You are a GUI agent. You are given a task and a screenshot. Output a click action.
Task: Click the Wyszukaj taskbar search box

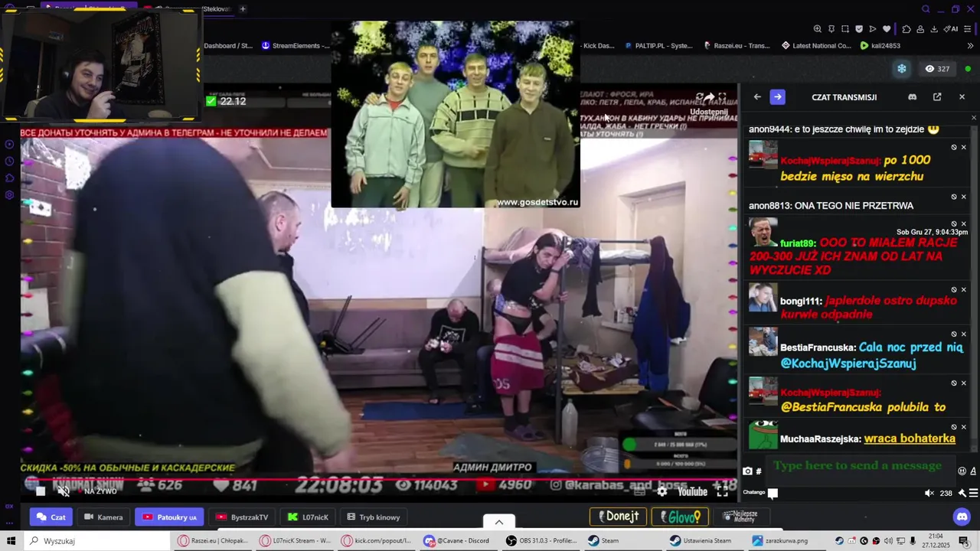(97, 541)
